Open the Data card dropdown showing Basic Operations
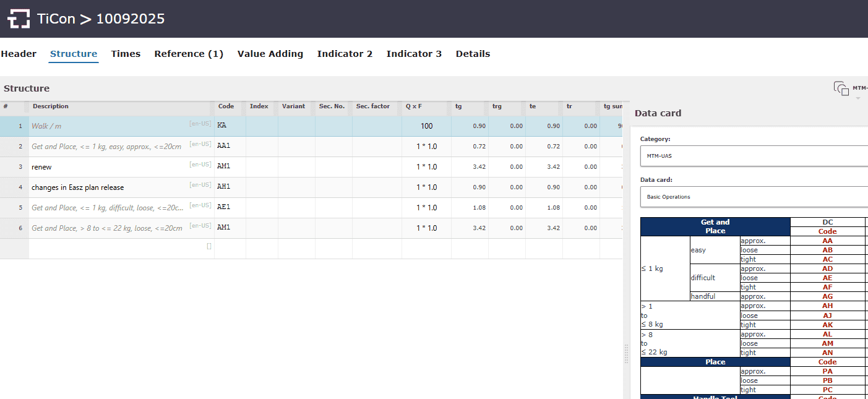Screen dimensions: 868x399 753,197
